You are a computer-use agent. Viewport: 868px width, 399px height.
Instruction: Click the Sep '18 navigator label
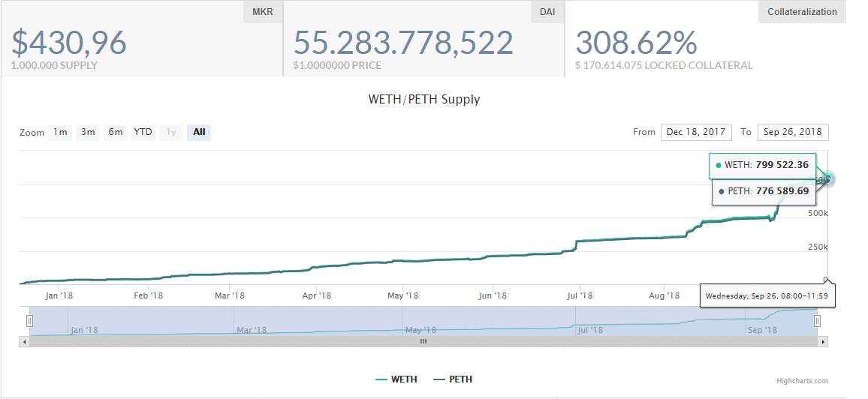(x=762, y=330)
